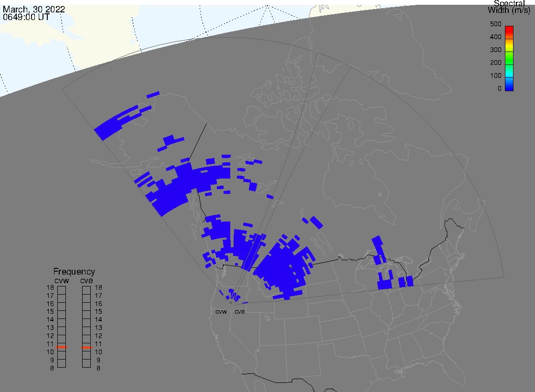The height and width of the screenshot is (392, 535).
Task: Click the 18 label left of the cvw frequency scale
Action: [50, 287]
